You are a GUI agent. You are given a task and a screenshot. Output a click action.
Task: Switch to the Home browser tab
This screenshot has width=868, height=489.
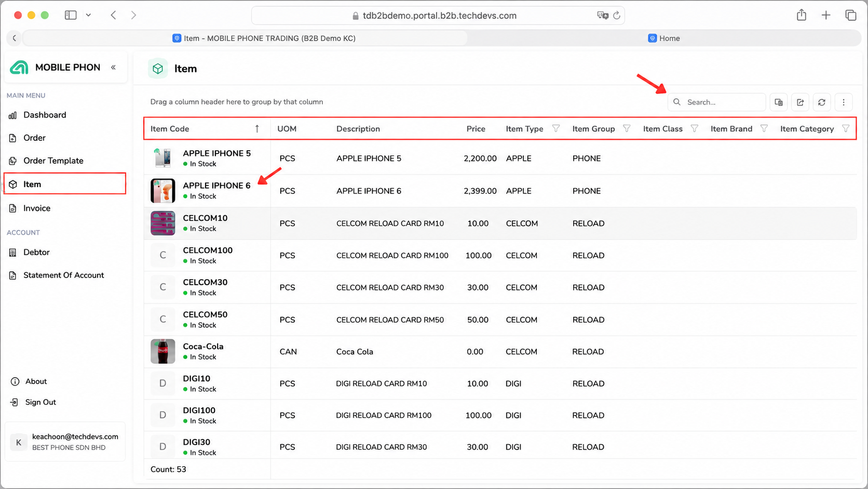(664, 38)
